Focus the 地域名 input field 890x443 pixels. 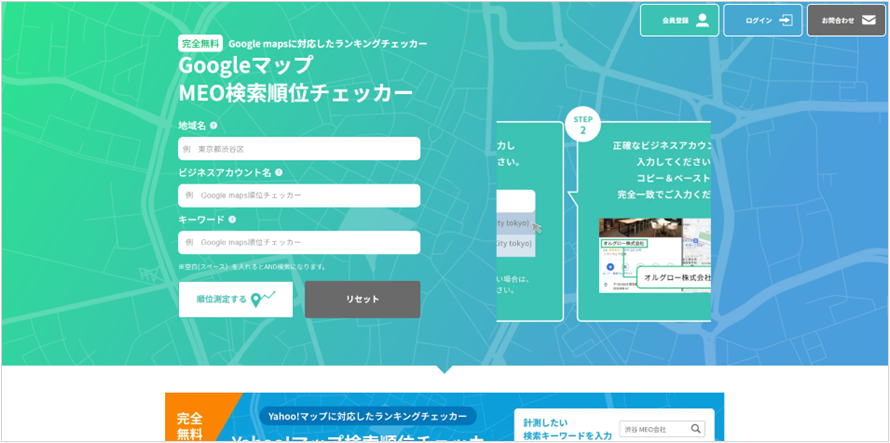[299, 149]
